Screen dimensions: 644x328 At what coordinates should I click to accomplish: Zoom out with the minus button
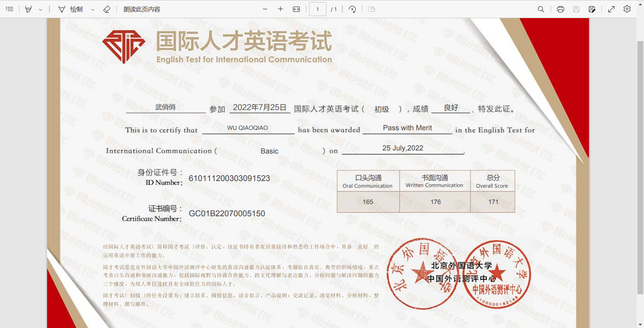pos(265,9)
